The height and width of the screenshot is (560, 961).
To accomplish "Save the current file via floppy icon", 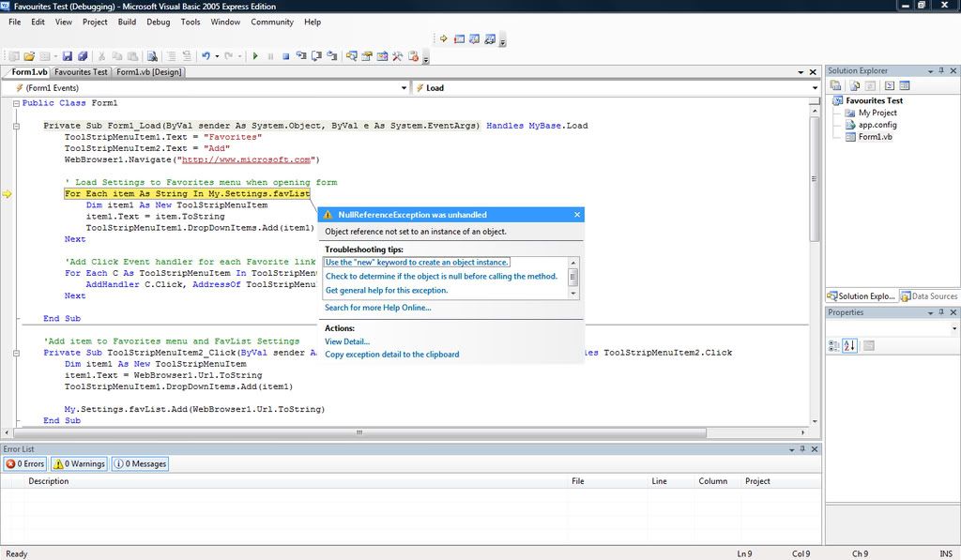I will tap(68, 56).
